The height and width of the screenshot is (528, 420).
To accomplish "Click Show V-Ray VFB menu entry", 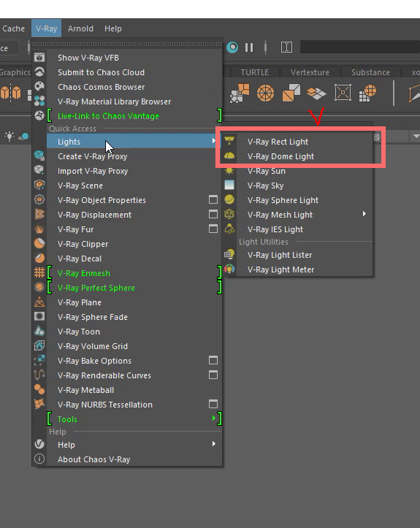I will tap(134, 58).
